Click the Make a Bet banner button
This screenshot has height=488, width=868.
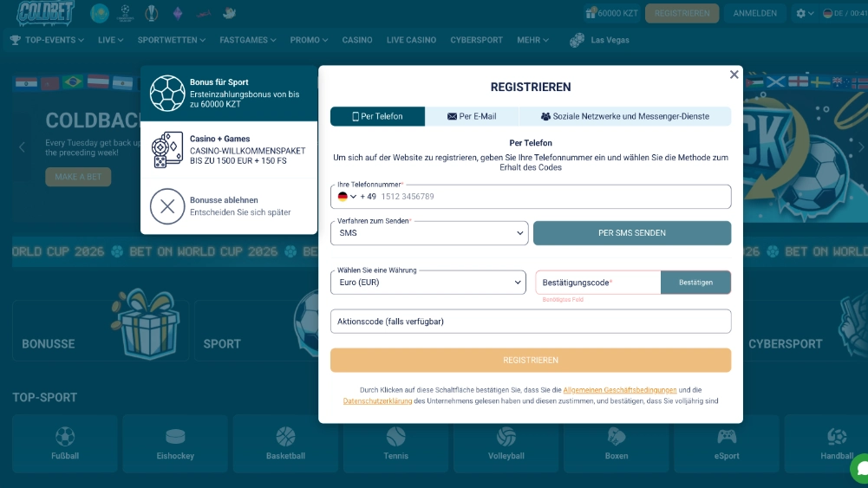[78, 177]
